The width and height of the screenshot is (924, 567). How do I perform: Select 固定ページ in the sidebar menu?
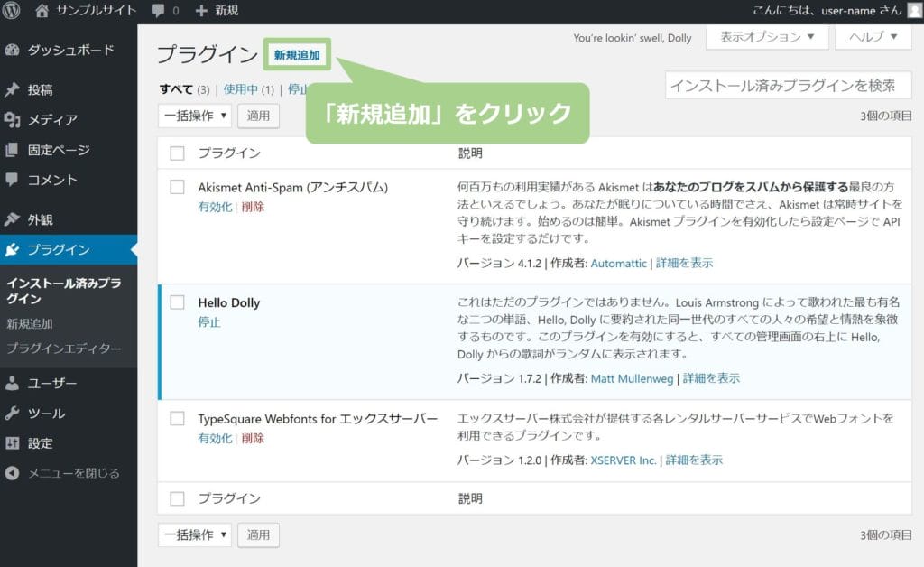tap(59, 150)
